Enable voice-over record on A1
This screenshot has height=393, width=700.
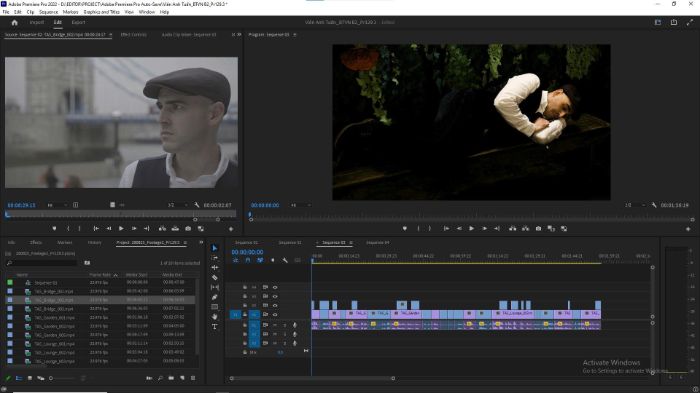[295, 325]
